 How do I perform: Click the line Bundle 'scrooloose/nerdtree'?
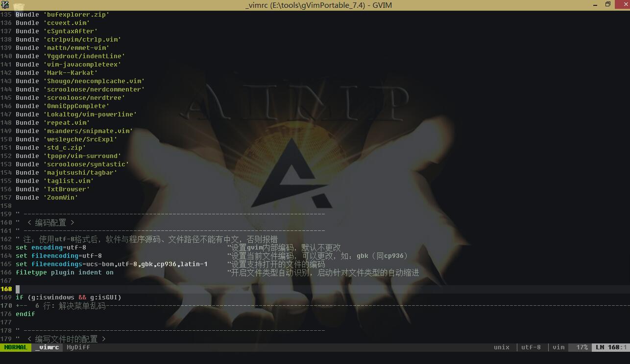click(71, 98)
